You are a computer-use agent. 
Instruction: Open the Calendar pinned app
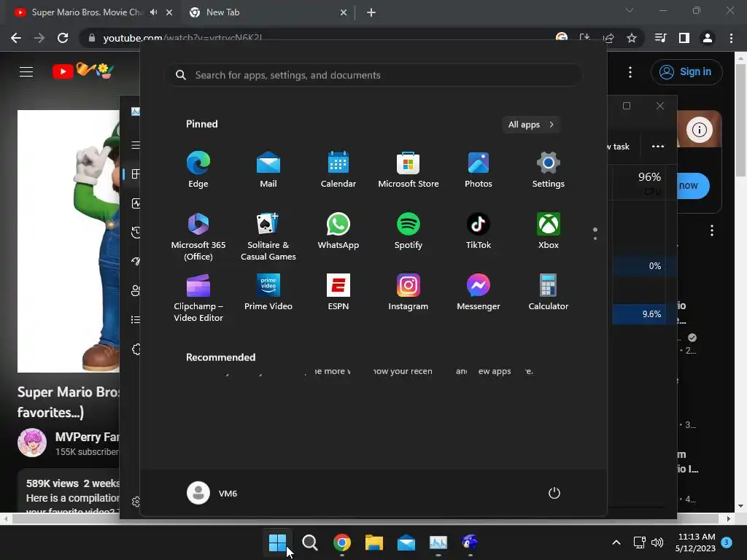(338, 169)
